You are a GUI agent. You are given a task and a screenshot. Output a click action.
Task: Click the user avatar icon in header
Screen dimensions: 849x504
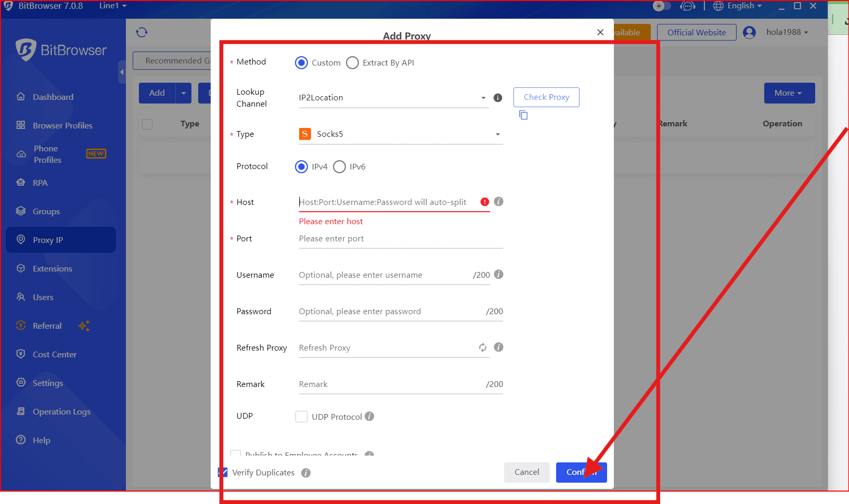coord(749,32)
